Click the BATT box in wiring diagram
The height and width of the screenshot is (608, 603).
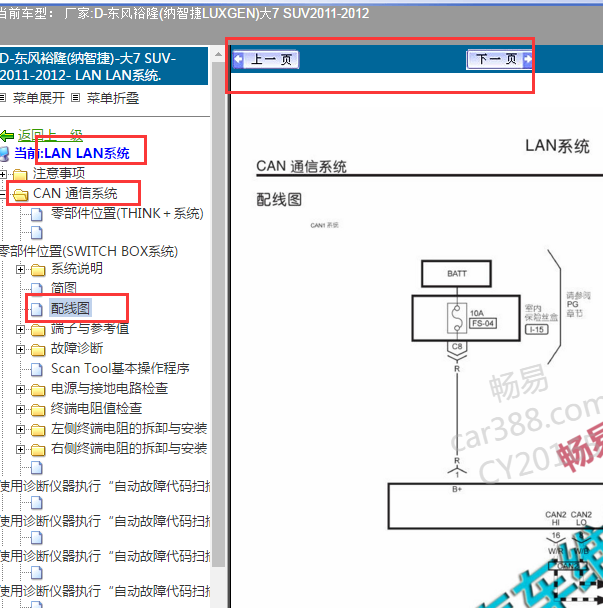pos(456,274)
